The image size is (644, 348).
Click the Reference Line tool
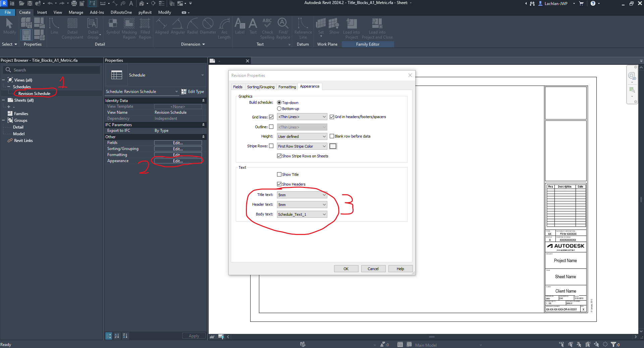tap(303, 29)
